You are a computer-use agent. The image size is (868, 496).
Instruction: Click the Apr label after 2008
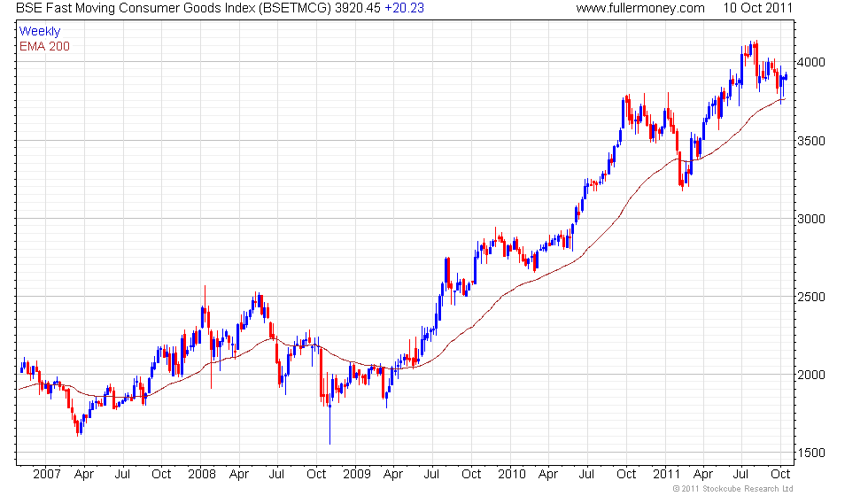point(239,475)
